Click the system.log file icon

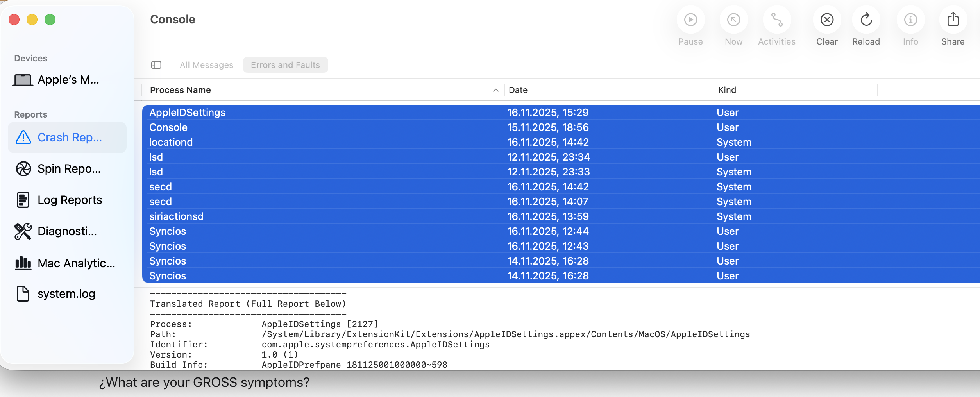[23, 294]
